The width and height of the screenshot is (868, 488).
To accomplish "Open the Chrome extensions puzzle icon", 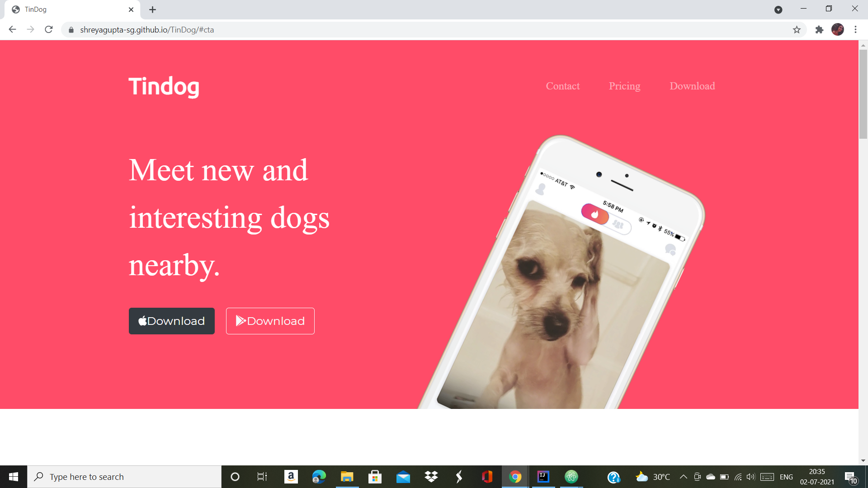I will tap(819, 30).
